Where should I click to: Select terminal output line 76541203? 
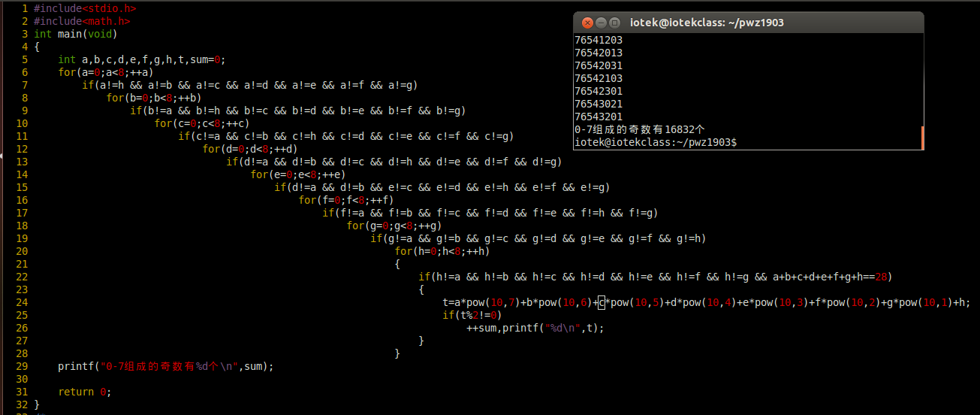pyautogui.click(x=599, y=40)
